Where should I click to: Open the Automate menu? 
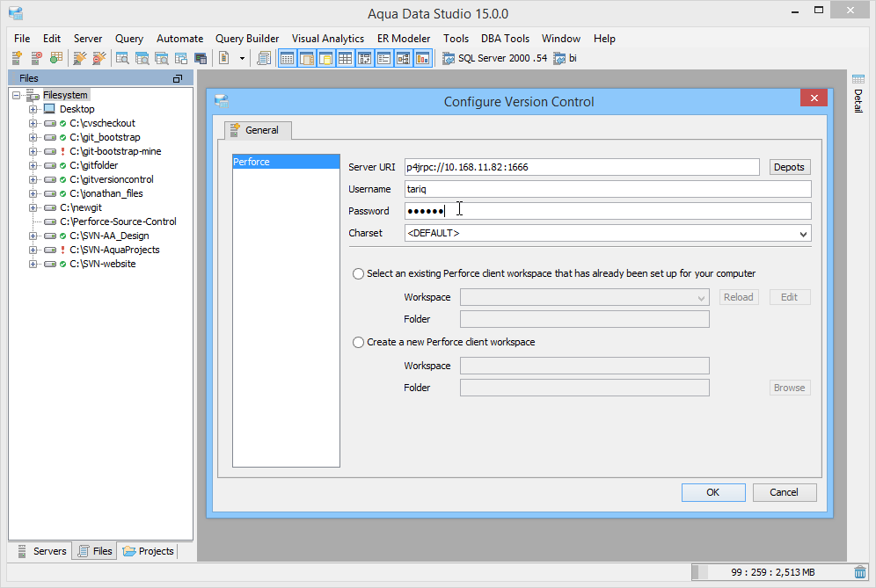(x=180, y=39)
